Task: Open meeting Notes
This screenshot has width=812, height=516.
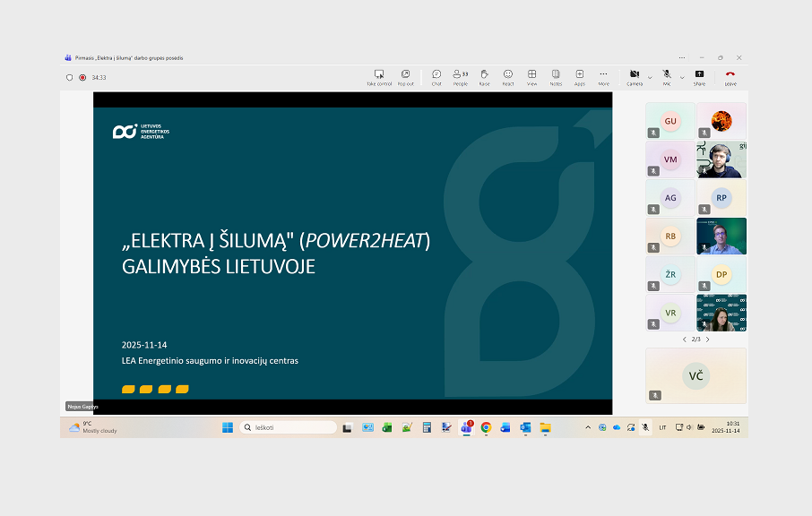Action: coord(556,76)
